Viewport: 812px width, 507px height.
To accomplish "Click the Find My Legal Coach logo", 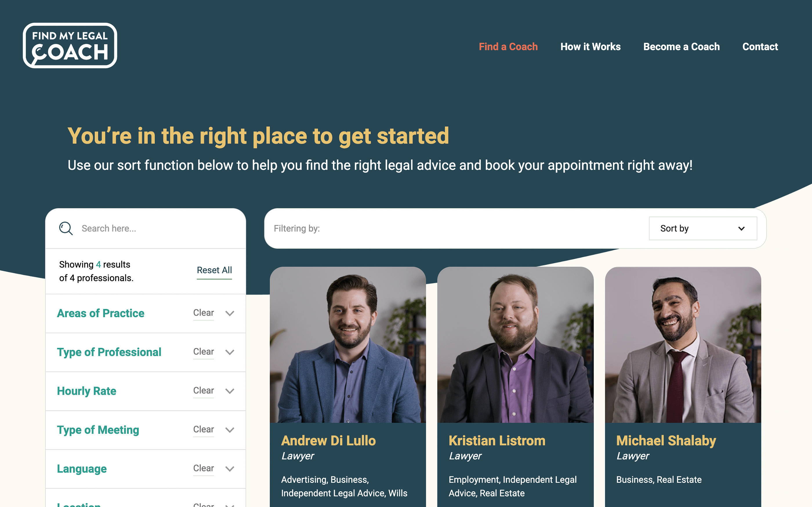I will (70, 45).
